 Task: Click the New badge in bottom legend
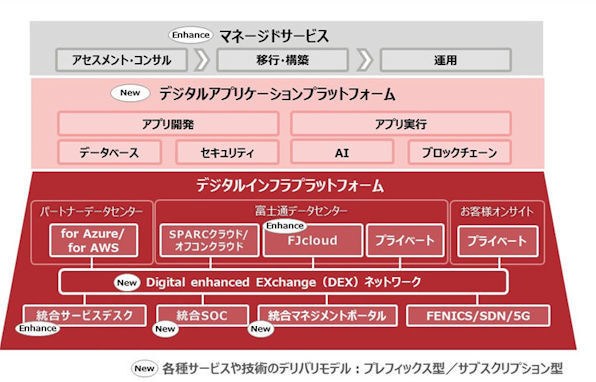[x=144, y=368]
